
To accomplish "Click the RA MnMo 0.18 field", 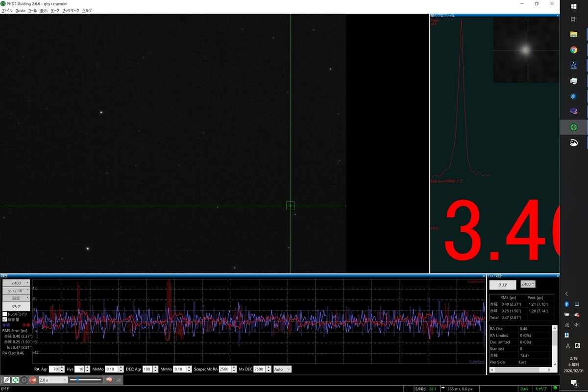I will pyautogui.click(x=111, y=369).
